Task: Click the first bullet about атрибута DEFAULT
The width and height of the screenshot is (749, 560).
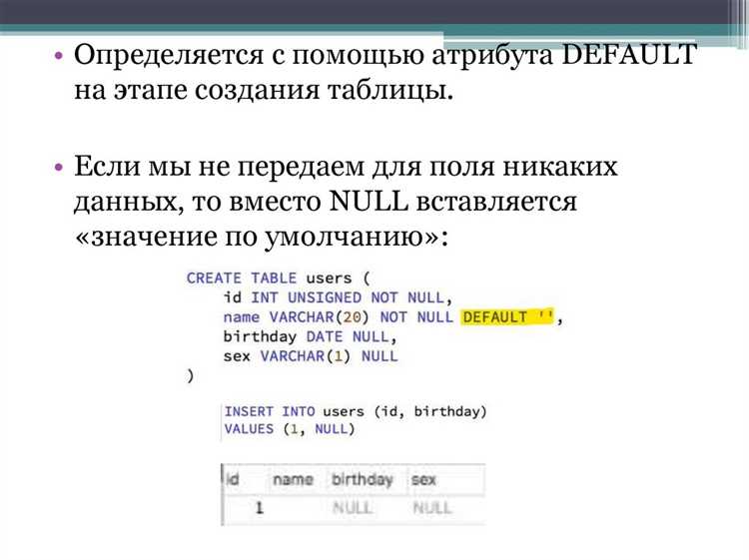Action: coord(384,74)
